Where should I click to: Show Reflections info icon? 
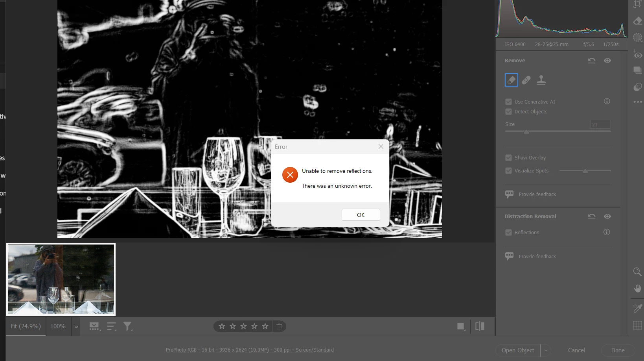(x=607, y=232)
